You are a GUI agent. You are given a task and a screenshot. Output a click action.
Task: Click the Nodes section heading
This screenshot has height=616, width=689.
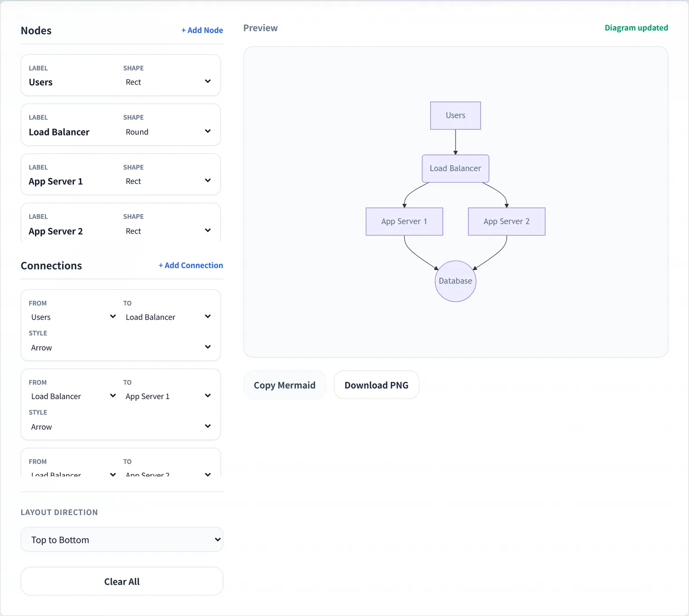[36, 30]
